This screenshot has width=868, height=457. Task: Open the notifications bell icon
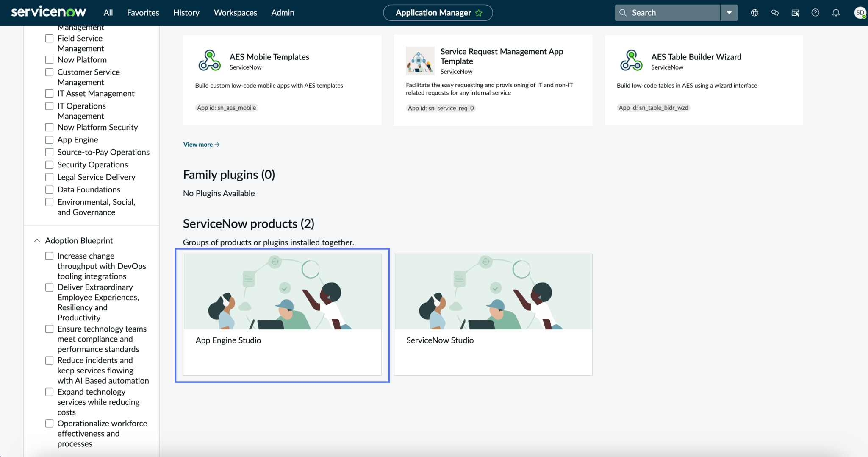point(836,13)
